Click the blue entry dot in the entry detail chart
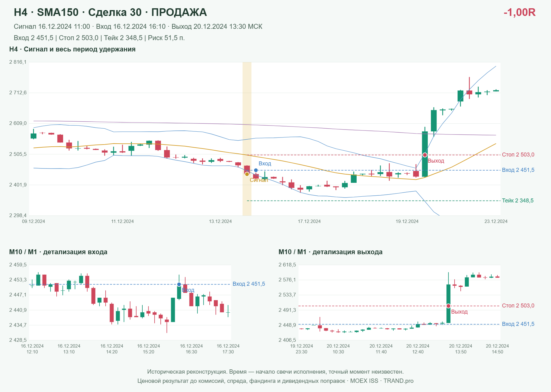The height and width of the screenshot is (392, 551). pos(179,285)
